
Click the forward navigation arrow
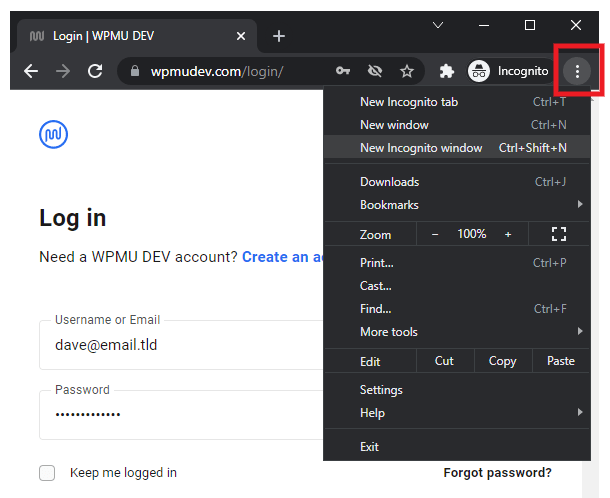point(63,71)
